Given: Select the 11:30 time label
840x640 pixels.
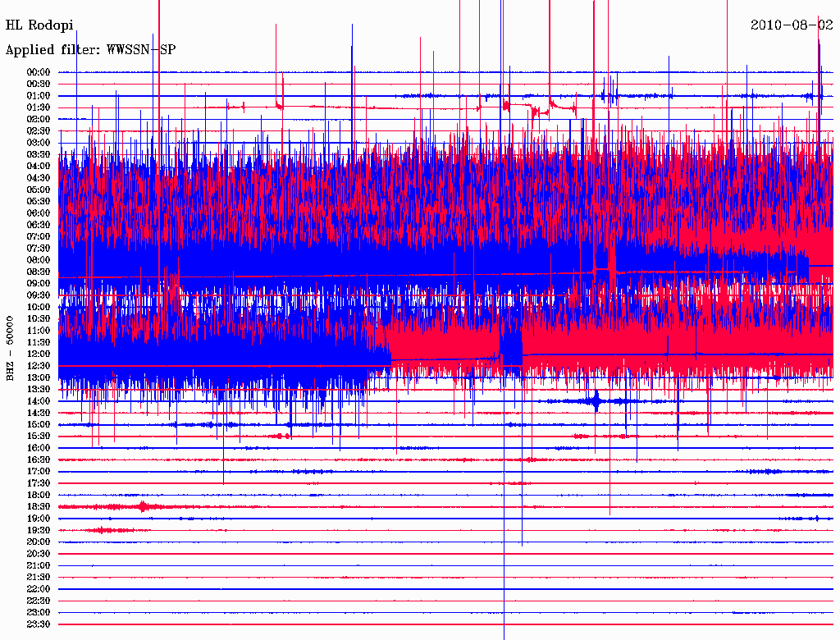Looking at the screenshot, I should tap(39, 342).
